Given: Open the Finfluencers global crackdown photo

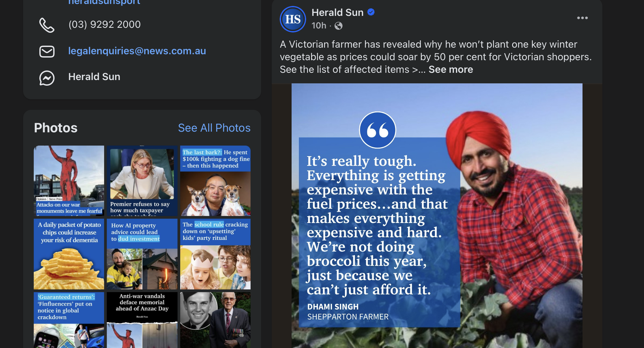Looking at the screenshot, I should pyautogui.click(x=69, y=320).
